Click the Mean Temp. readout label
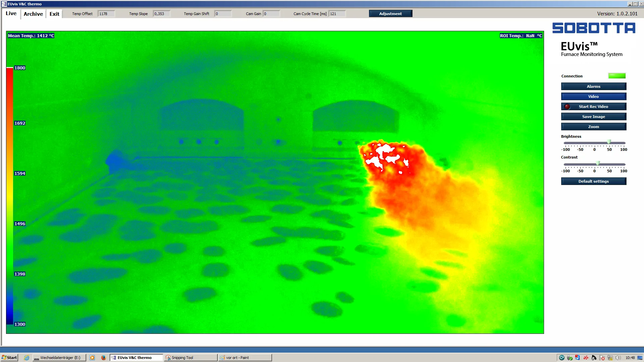 click(x=31, y=36)
